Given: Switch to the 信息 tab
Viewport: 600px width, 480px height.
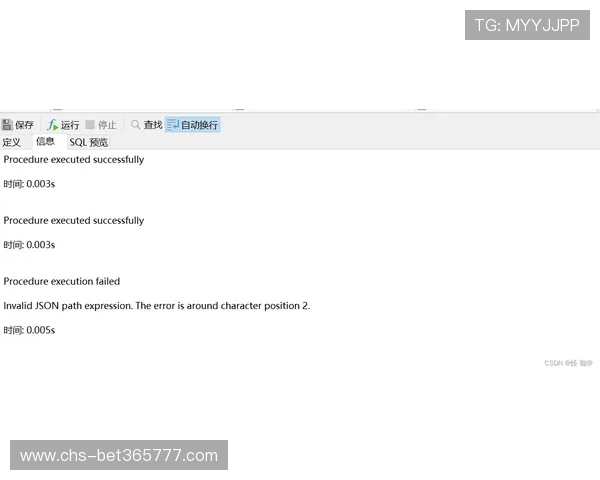Looking at the screenshot, I should point(45,141).
